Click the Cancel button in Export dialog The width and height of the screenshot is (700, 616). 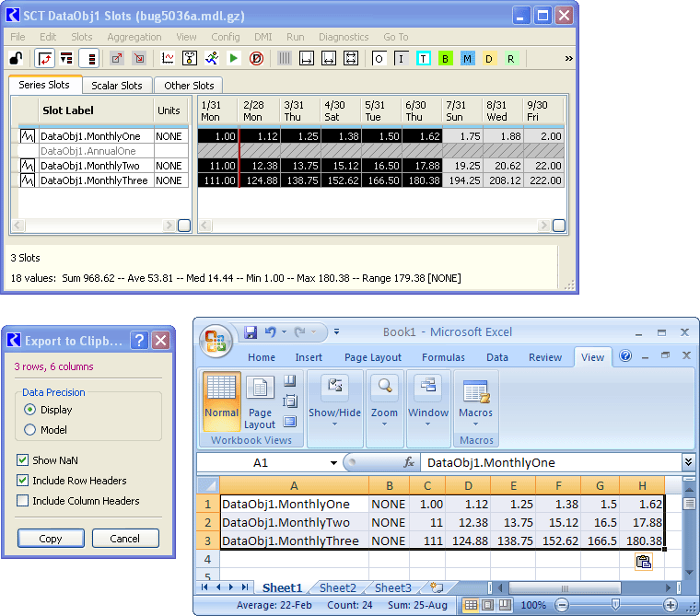point(125,539)
